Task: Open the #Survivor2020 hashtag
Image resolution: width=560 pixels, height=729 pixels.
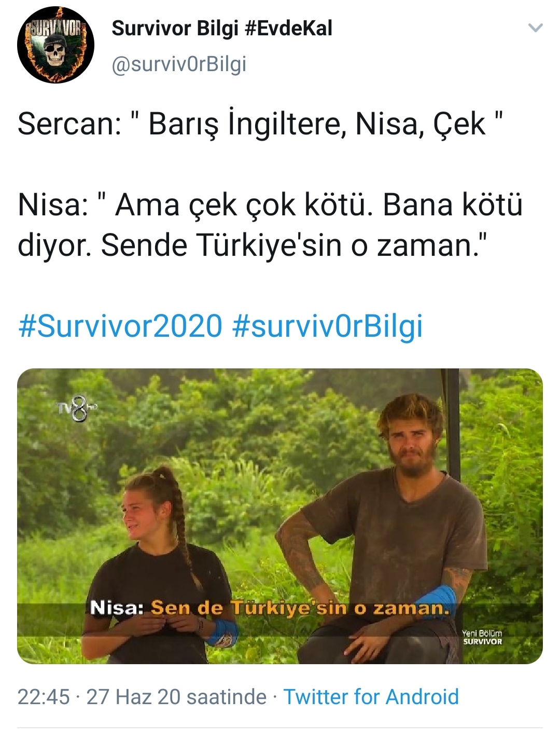Action: [x=120, y=326]
